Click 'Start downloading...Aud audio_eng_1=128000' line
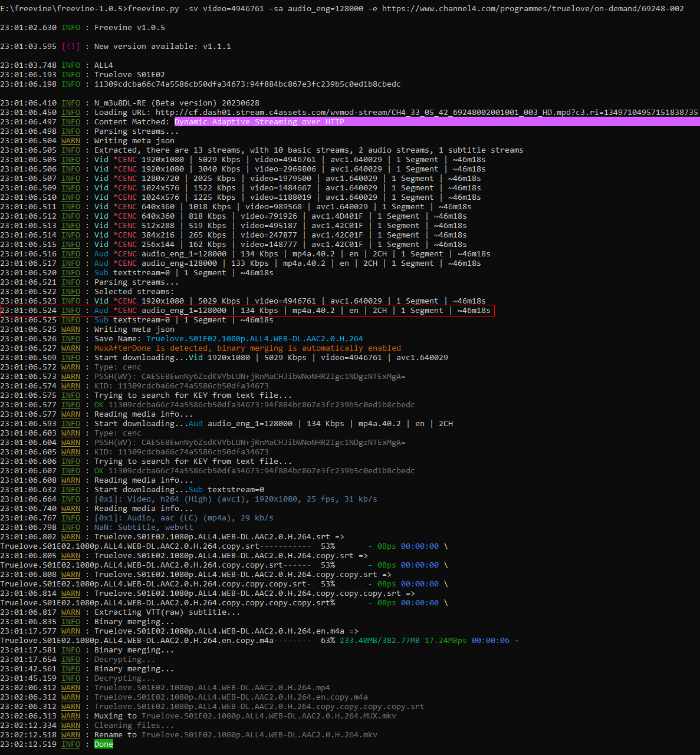 [x=274, y=424]
